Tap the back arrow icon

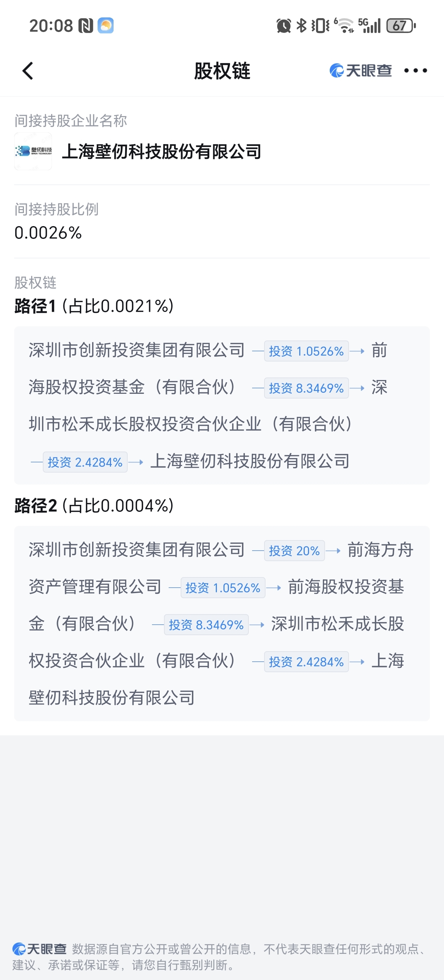pyautogui.click(x=28, y=71)
